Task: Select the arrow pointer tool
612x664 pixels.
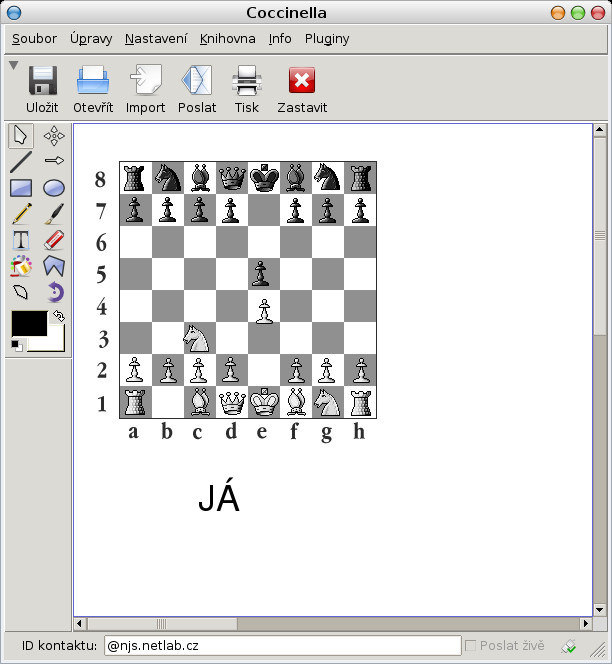Action: [21, 136]
